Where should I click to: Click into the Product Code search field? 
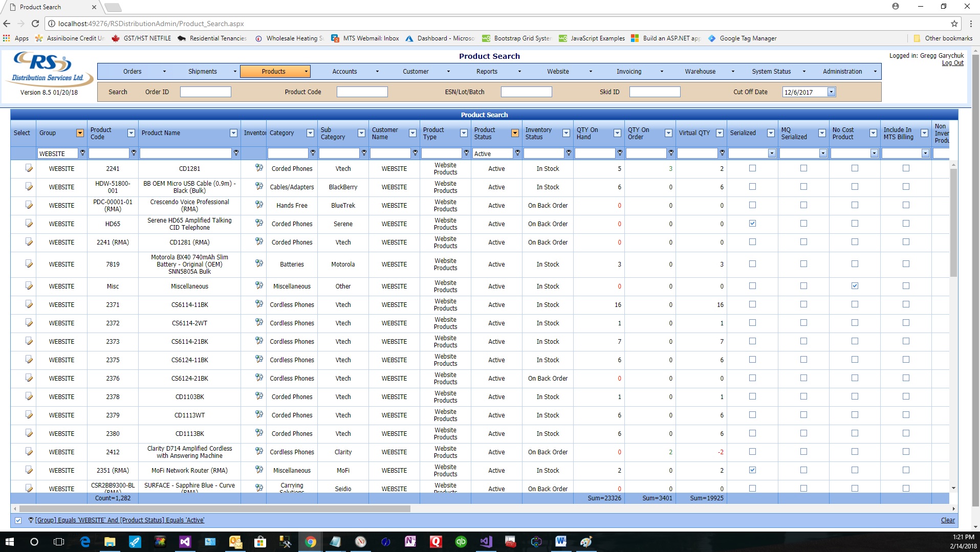point(362,92)
